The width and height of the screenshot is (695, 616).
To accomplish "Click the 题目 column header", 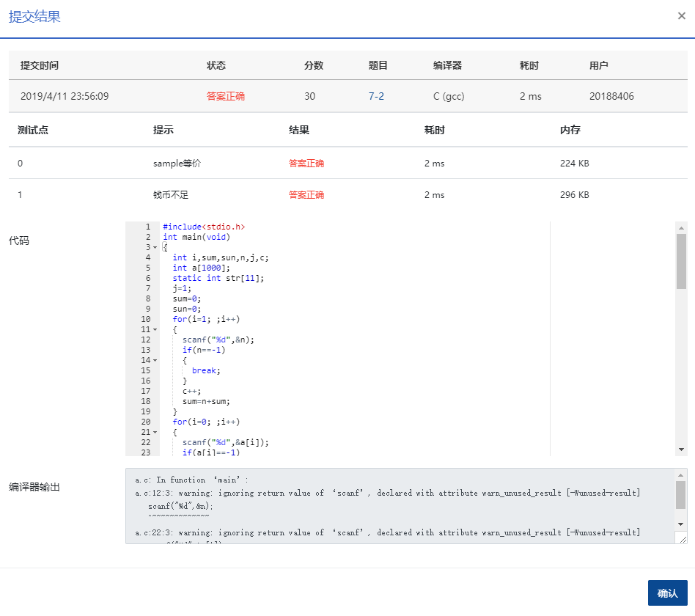I will click(378, 65).
